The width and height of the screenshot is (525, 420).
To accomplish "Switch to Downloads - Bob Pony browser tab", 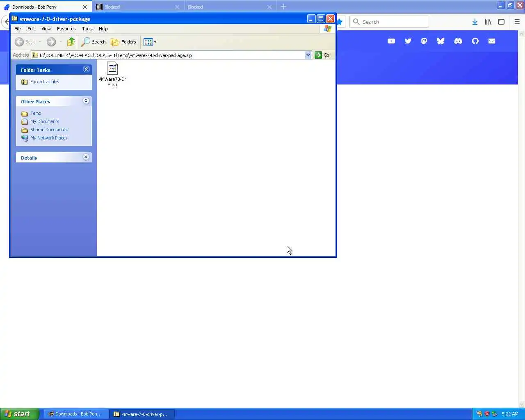I will [46, 7].
